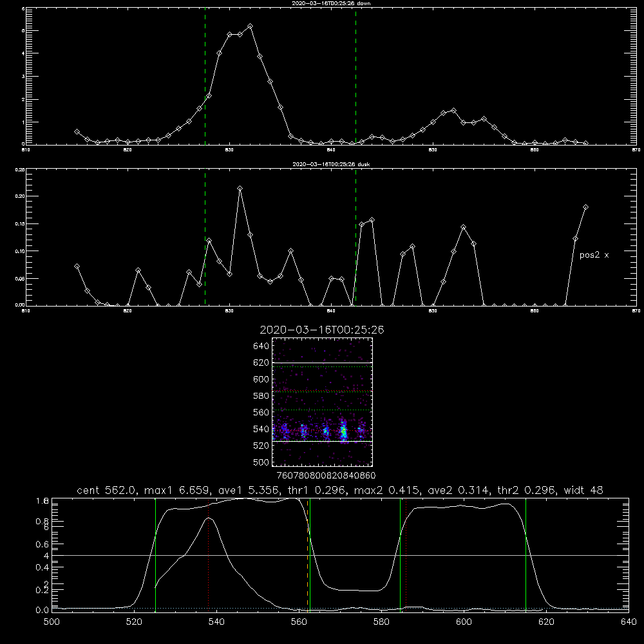This screenshot has height=644, width=644.
Task: Click the '500' x-axis label of bottom plot
Action: coord(52,622)
